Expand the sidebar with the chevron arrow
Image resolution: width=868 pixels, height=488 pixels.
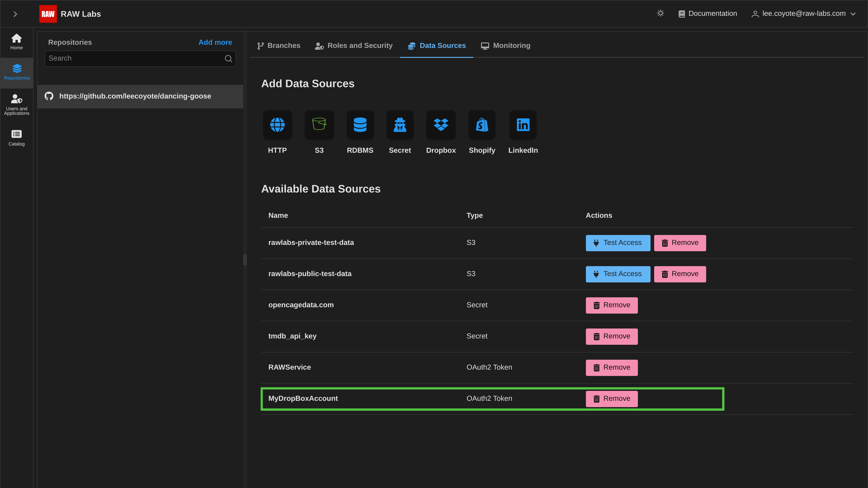click(15, 14)
